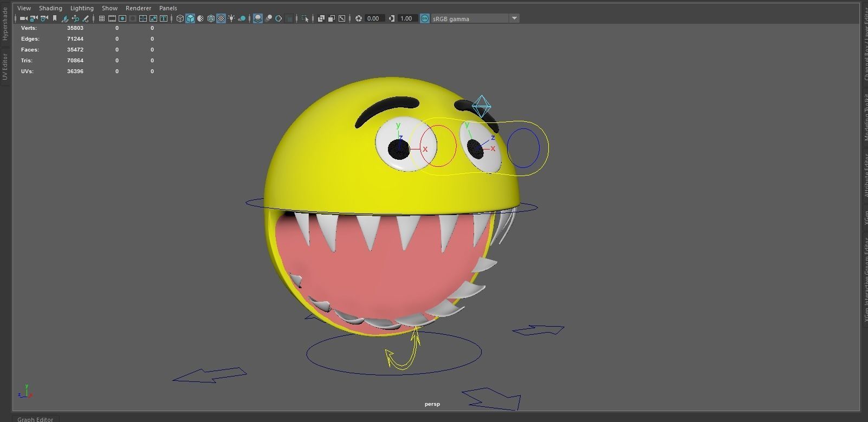Enable Wireframe on Shaded icon
Screen dimensions: 868x422
pos(211,18)
